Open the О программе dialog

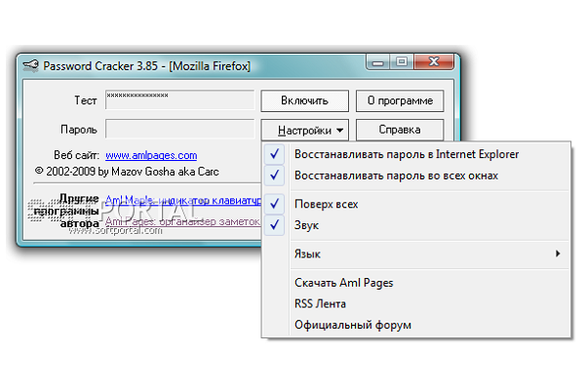click(400, 100)
